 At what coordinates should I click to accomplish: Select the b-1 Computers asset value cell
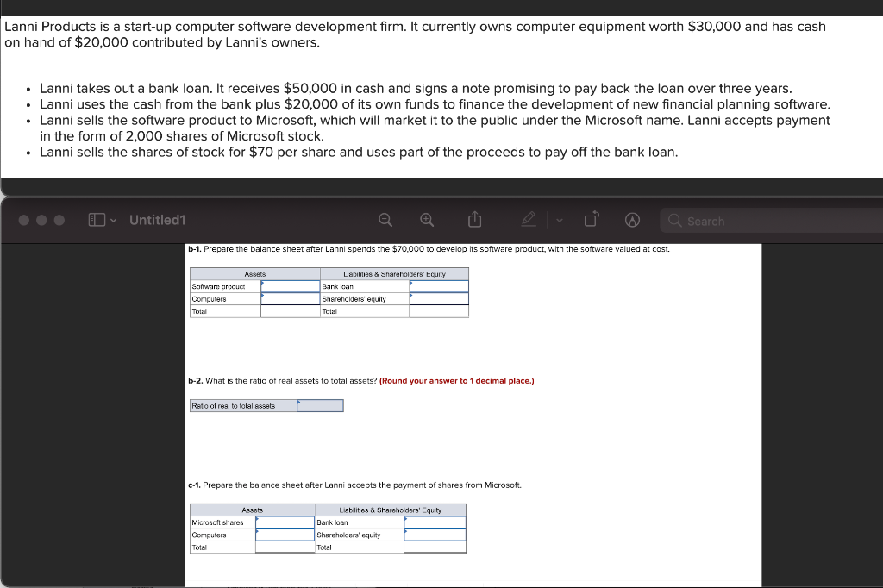(x=291, y=298)
